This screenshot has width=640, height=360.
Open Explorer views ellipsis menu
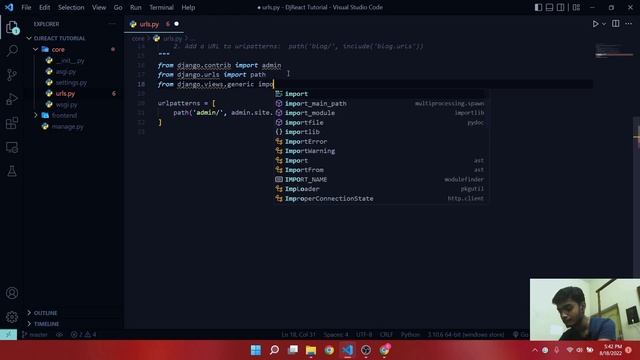[x=112, y=24]
